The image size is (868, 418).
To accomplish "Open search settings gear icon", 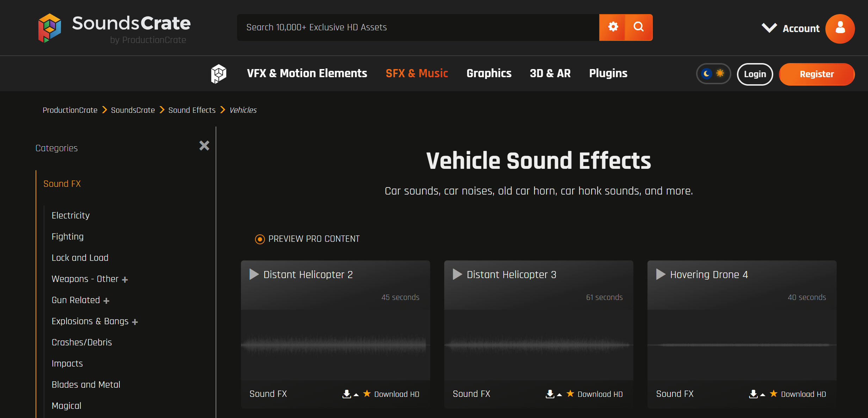I will tap(613, 27).
